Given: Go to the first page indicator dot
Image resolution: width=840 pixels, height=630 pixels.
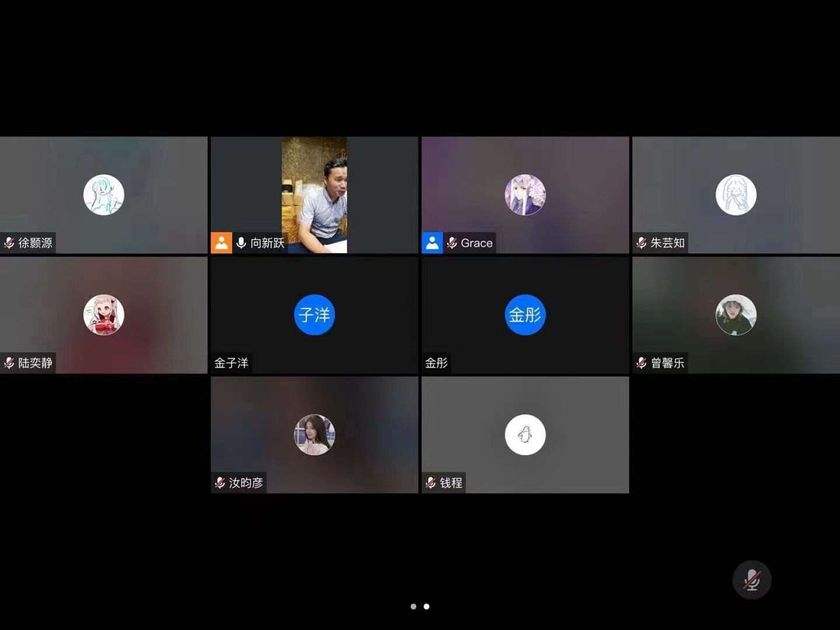Looking at the screenshot, I should 414,607.
